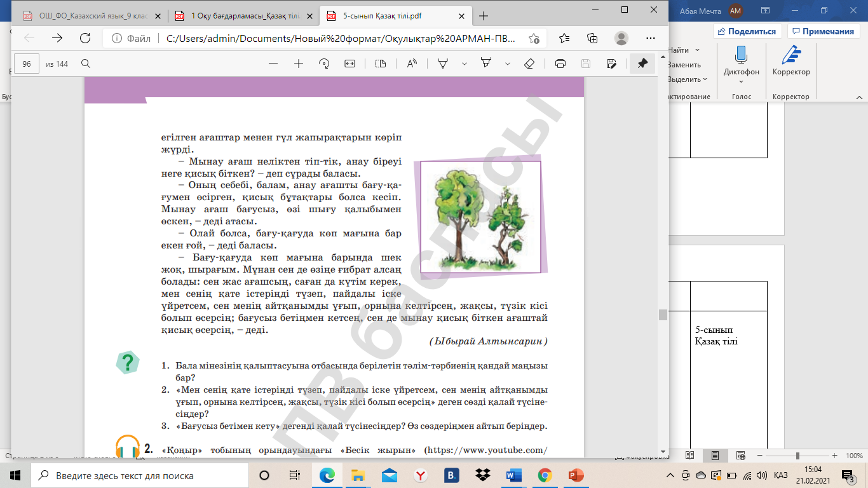
Task: Select the Highlight marker tool
Action: 486,64
